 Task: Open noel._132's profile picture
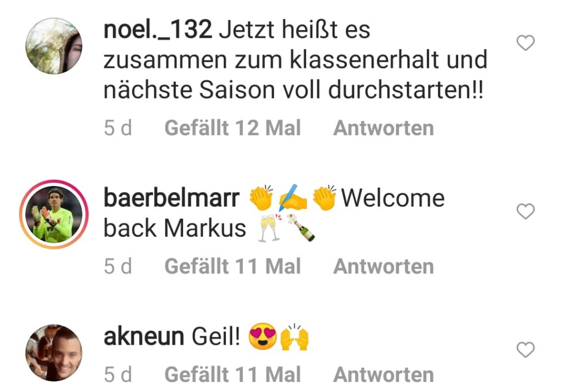pyautogui.click(x=54, y=46)
